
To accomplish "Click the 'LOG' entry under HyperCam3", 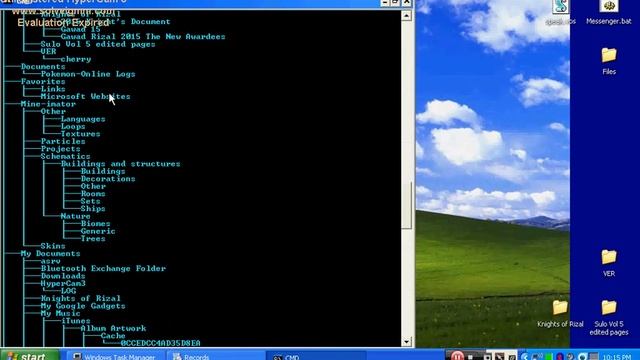I will point(68,291).
